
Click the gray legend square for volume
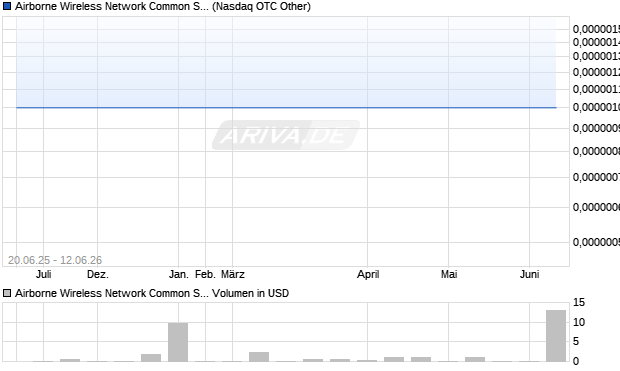click(x=7, y=293)
